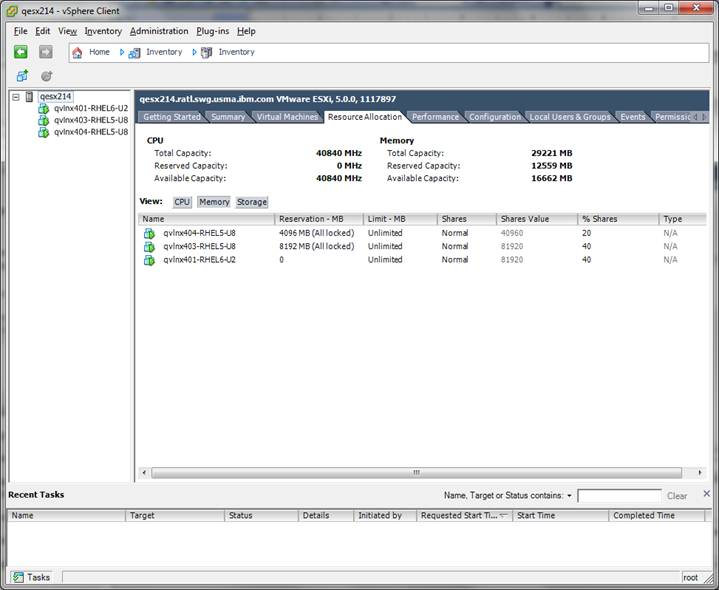Click the vSphere Client title bar icon
This screenshot has width=719, height=590.
coord(12,11)
